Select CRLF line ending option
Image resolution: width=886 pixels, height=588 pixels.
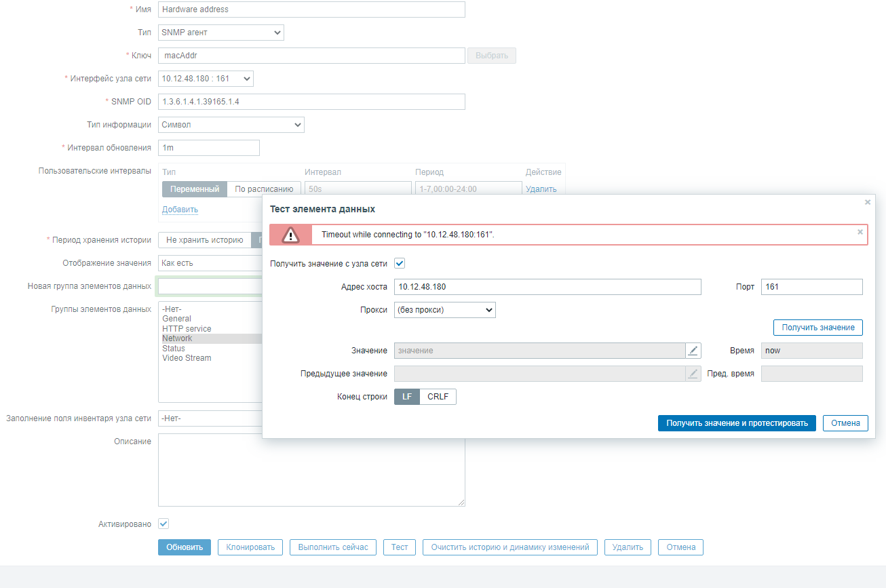(438, 397)
